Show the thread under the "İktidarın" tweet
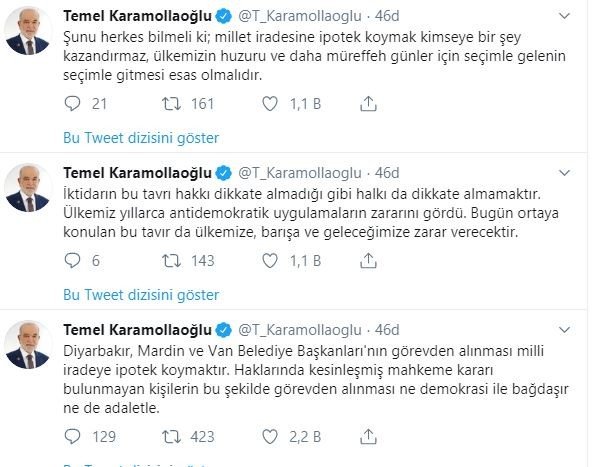Image resolution: width=602 pixels, height=467 pixels. 141,295
